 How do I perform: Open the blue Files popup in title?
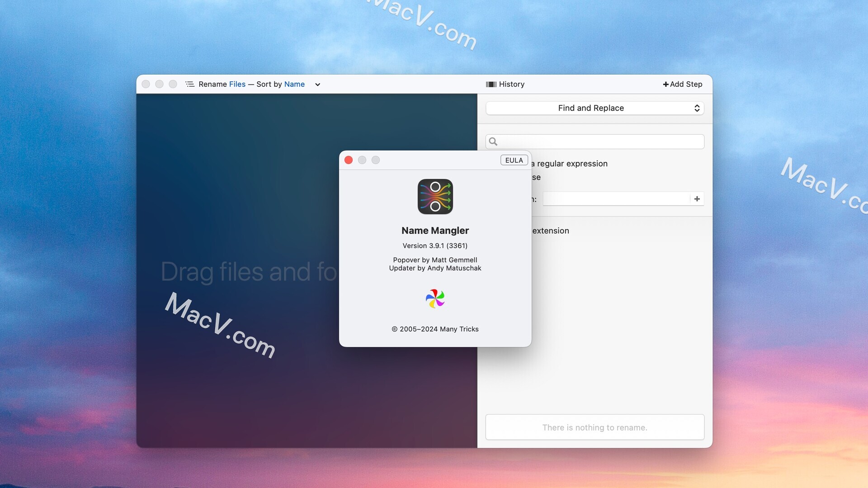237,84
